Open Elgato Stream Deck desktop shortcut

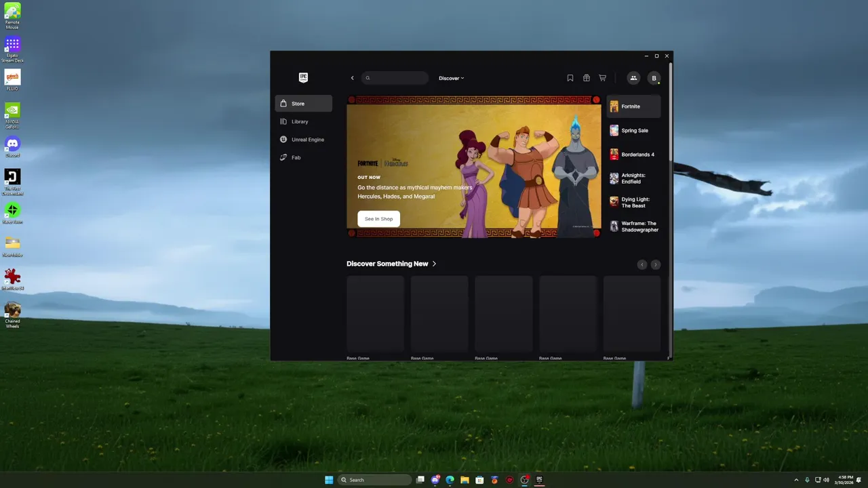pyautogui.click(x=12, y=49)
